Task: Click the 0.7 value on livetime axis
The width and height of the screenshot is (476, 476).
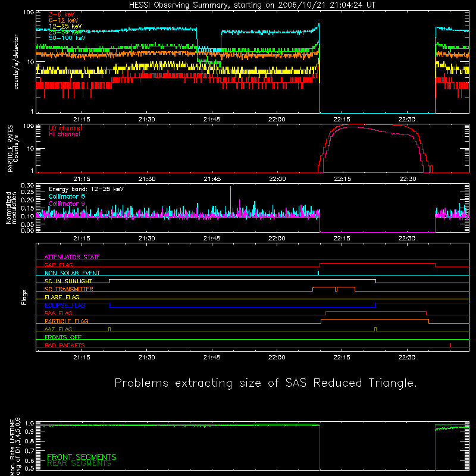Action: click(30, 451)
